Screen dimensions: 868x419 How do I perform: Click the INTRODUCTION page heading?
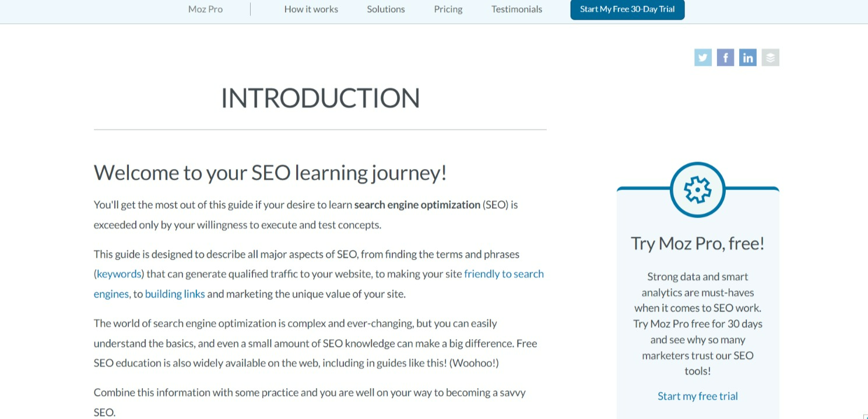pyautogui.click(x=320, y=98)
